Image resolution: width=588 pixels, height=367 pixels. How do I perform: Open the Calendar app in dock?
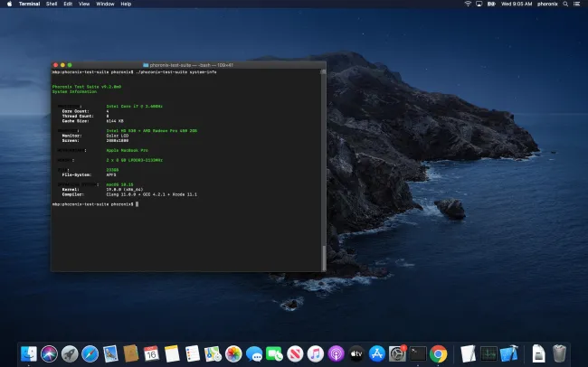tap(151, 353)
